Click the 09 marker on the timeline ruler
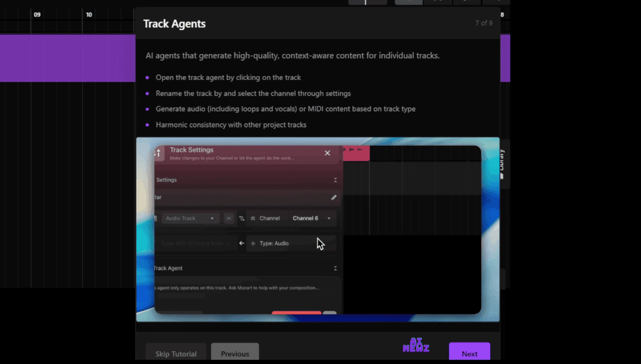Image resolution: width=641 pixels, height=364 pixels. [37, 14]
